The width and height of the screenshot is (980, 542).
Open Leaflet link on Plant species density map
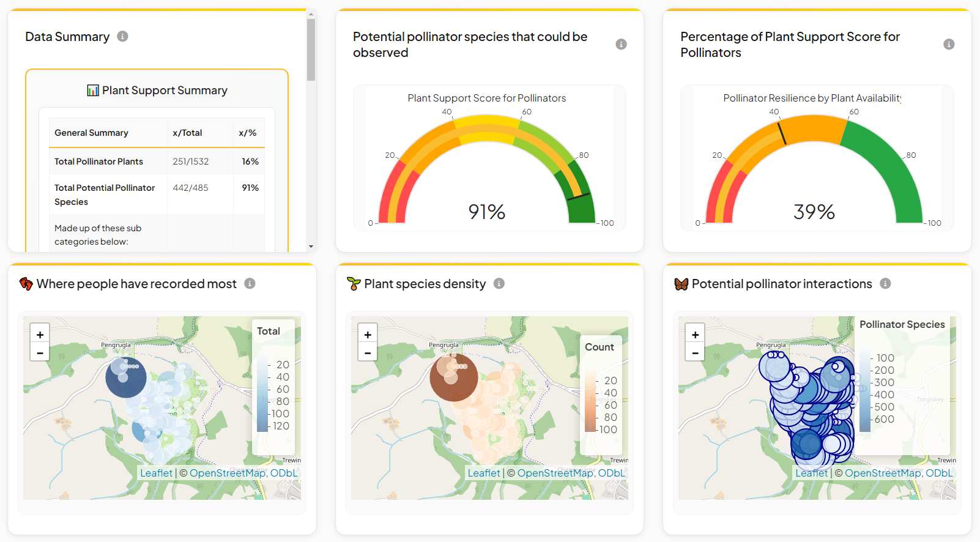click(483, 473)
